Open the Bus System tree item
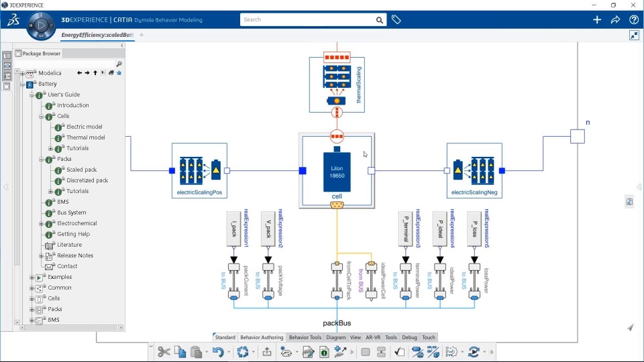 pos(72,213)
